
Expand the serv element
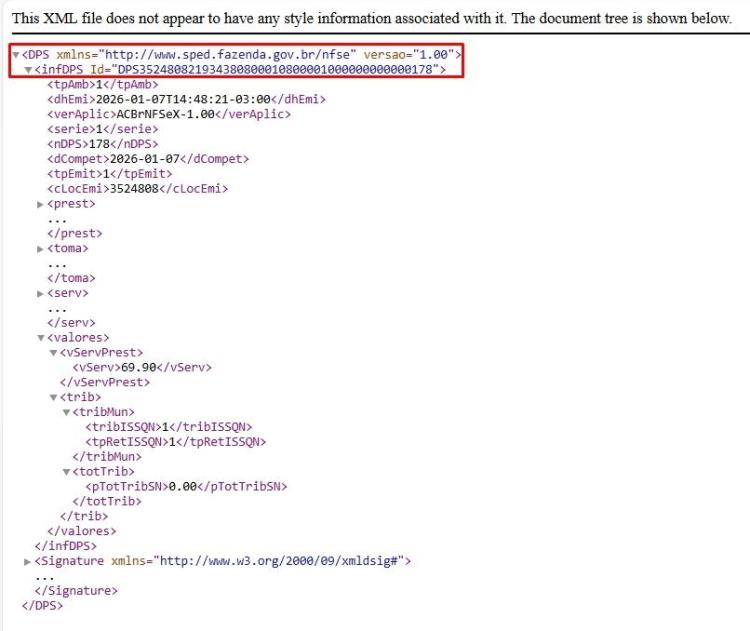(41, 293)
